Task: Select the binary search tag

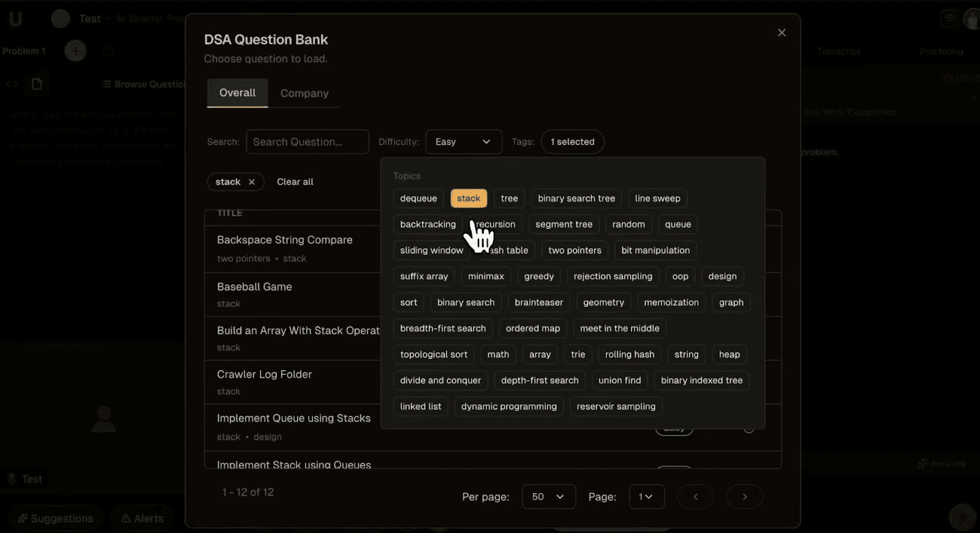Action: point(466,303)
